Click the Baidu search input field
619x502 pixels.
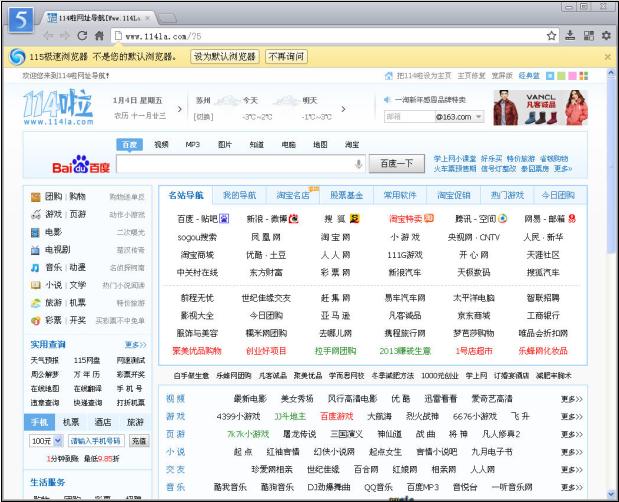click(235, 163)
